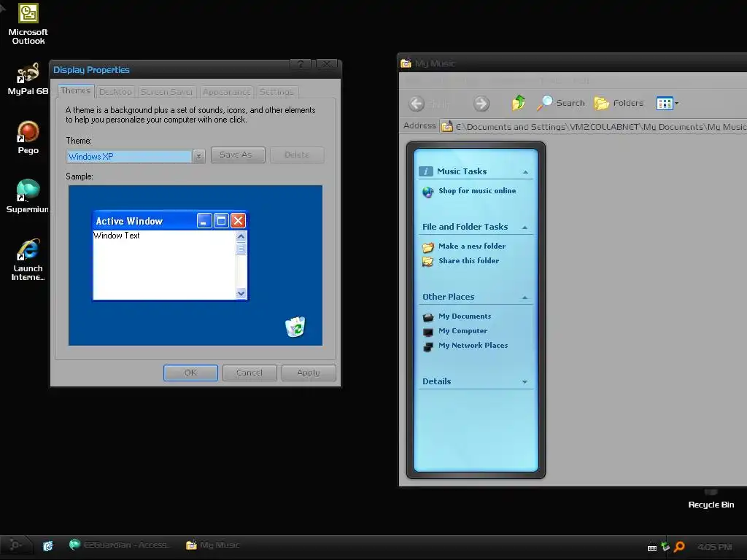Open My Network Places link
The width and height of the screenshot is (747, 560).
click(473, 345)
